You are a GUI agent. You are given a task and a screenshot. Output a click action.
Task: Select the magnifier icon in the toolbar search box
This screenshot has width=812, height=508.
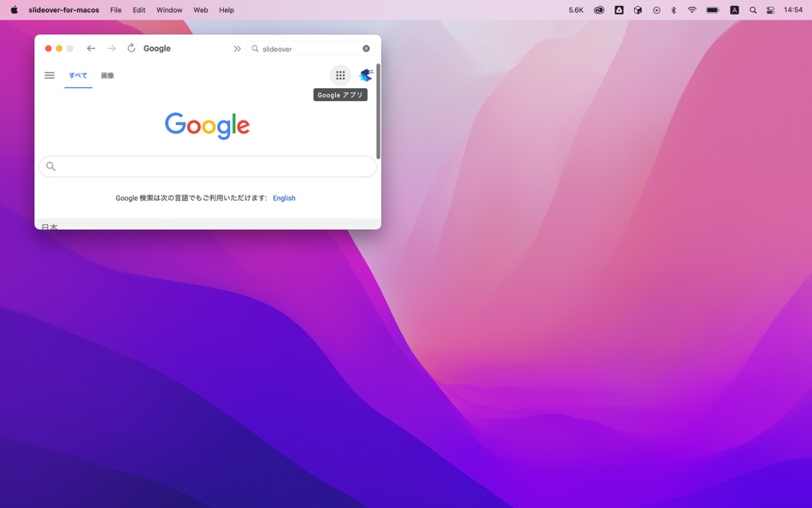(x=256, y=49)
